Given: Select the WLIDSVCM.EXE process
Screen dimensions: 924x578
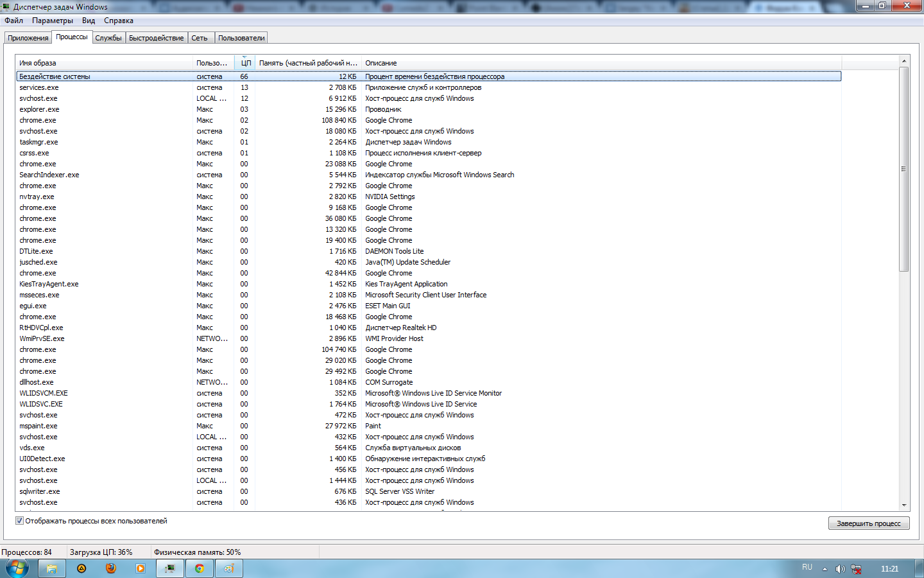Looking at the screenshot, I should 429,393.
